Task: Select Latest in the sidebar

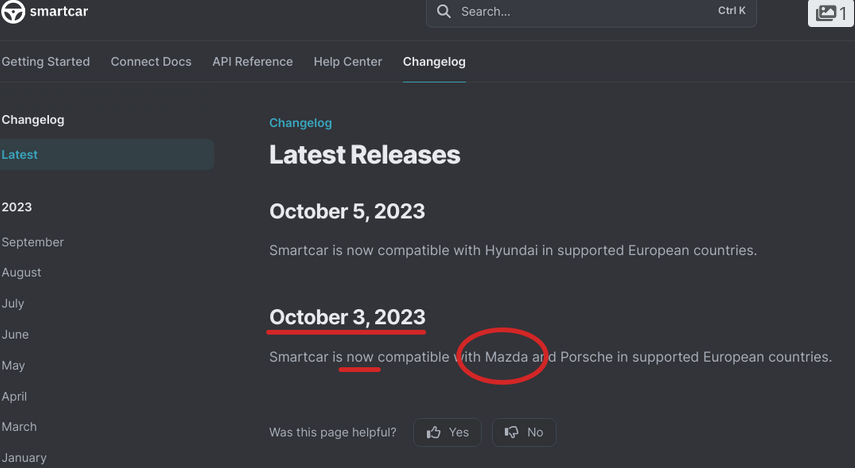Action: click(20, 155)
